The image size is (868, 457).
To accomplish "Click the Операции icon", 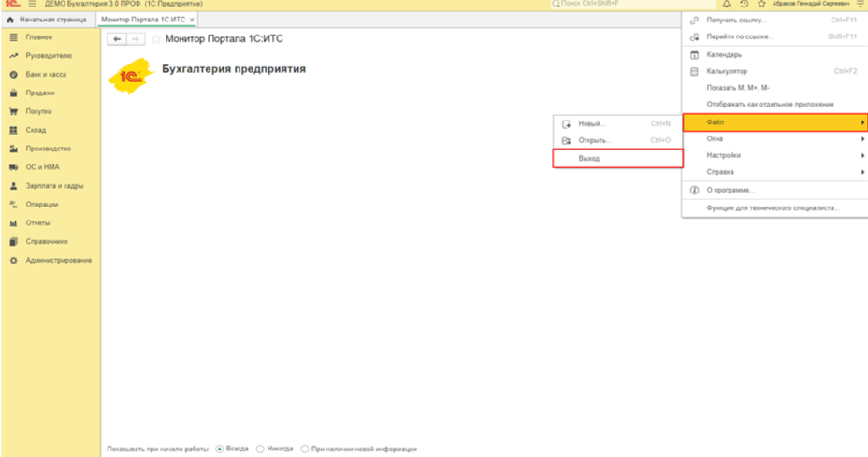I will 13,205.
